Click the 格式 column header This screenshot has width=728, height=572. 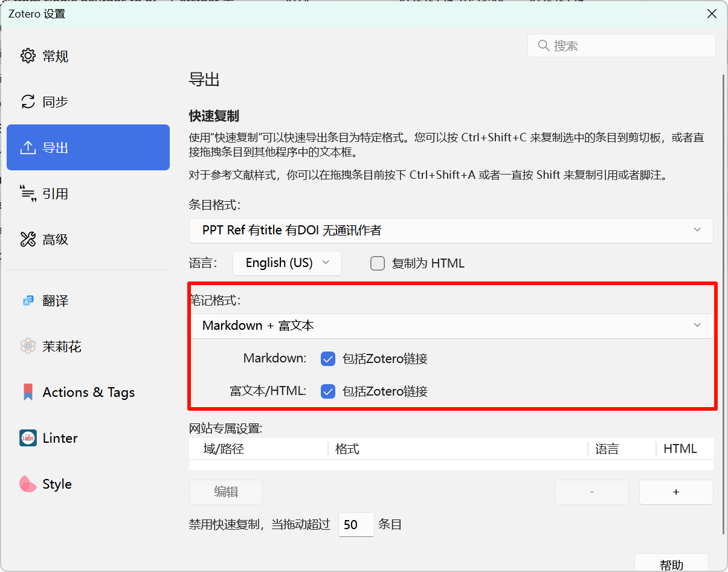click(458, 449)
